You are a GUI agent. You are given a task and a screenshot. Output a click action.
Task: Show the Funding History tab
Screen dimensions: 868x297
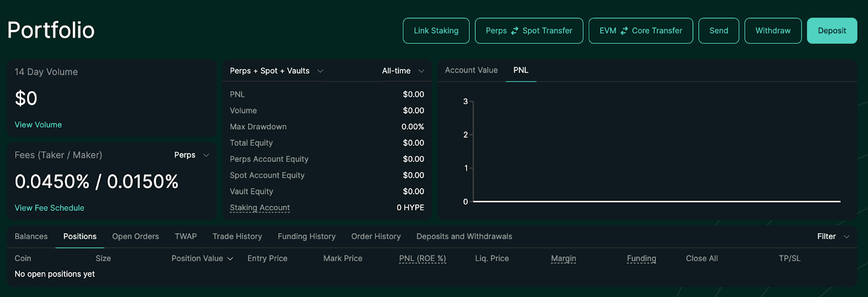click(307, 236)
